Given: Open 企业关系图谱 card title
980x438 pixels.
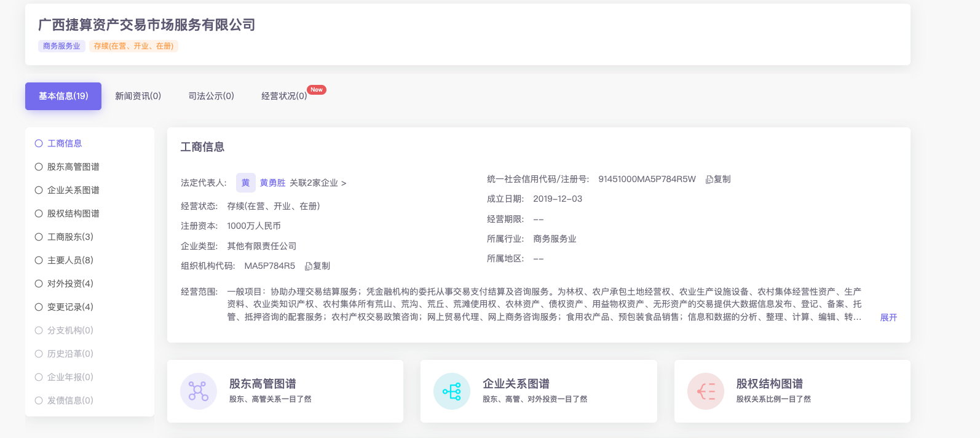Looking at the screenshot, I should click(516, 384).
